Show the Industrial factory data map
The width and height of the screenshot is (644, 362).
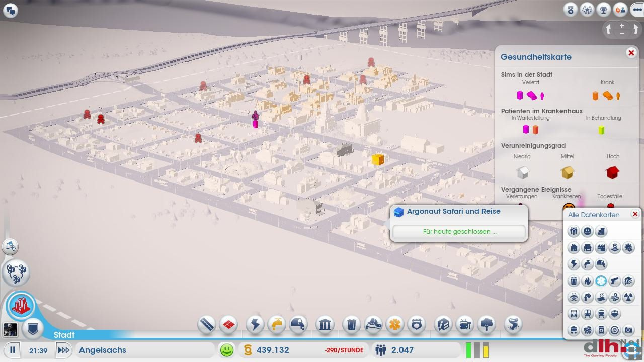tap(601, 248)
